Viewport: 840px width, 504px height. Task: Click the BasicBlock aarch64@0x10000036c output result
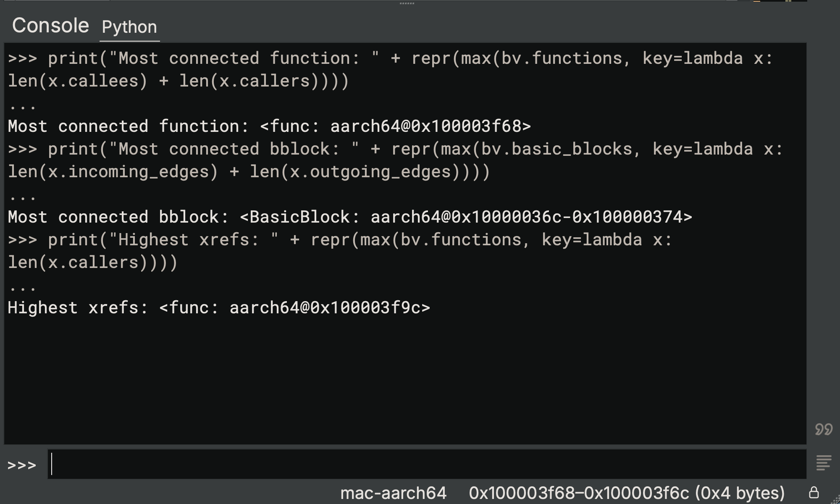pyautogui.click(x=466, y=217)
